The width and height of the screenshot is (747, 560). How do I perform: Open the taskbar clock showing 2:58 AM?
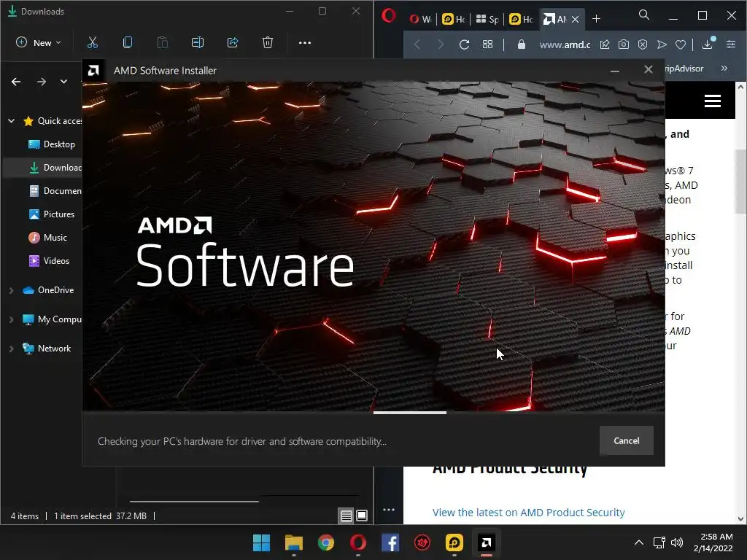(x=713, y=542)
